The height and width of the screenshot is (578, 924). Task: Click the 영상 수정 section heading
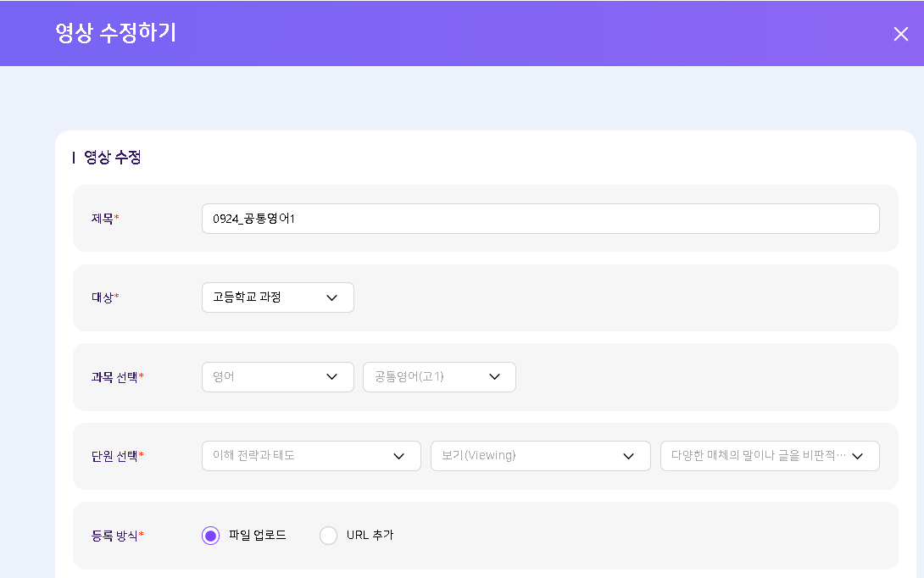pyautogui.click(x=112, y=158)
